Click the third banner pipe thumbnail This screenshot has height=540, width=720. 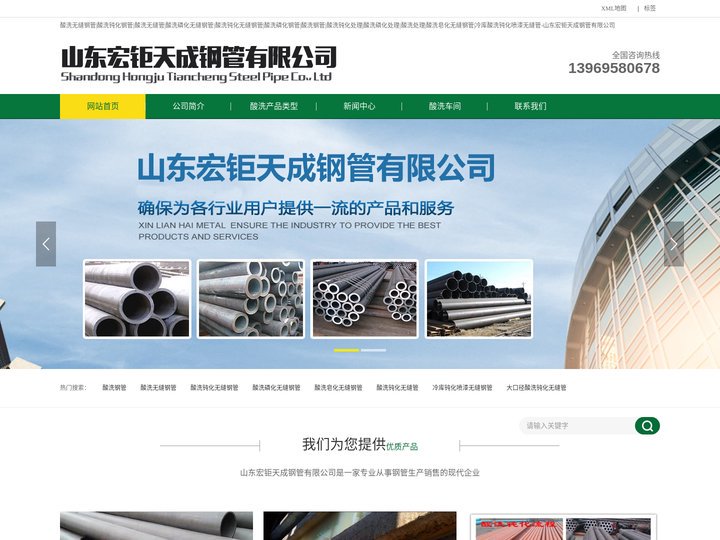click(x=365, y=299)
